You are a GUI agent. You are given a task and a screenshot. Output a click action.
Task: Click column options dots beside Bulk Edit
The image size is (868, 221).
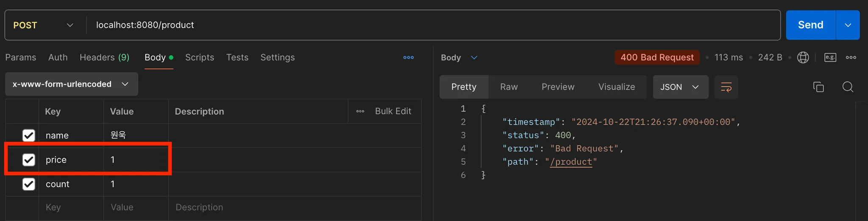tap(360, 111)
